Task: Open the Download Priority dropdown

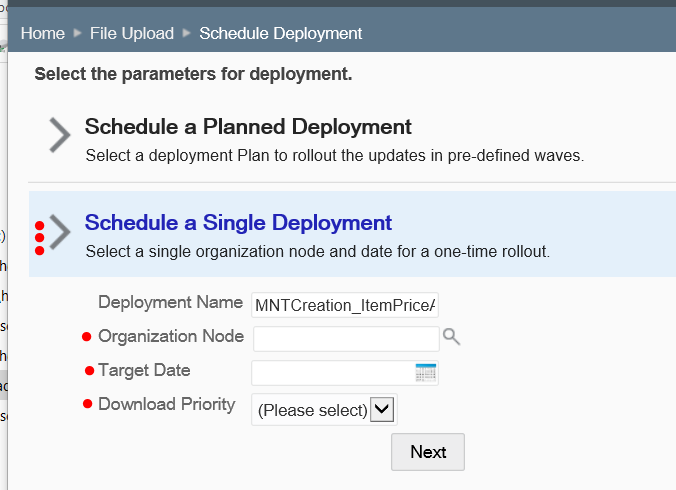Action: pos(324,409)
